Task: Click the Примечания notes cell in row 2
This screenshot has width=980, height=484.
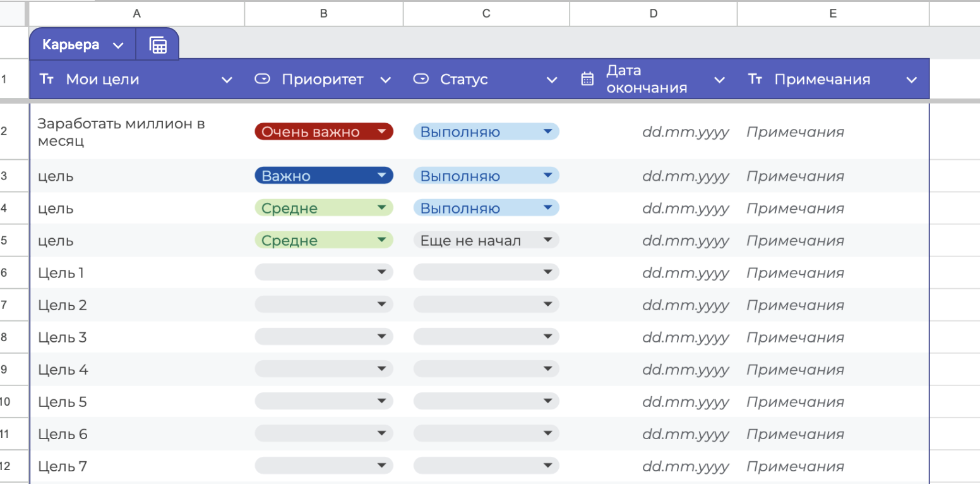Action: tap(834, 132)
